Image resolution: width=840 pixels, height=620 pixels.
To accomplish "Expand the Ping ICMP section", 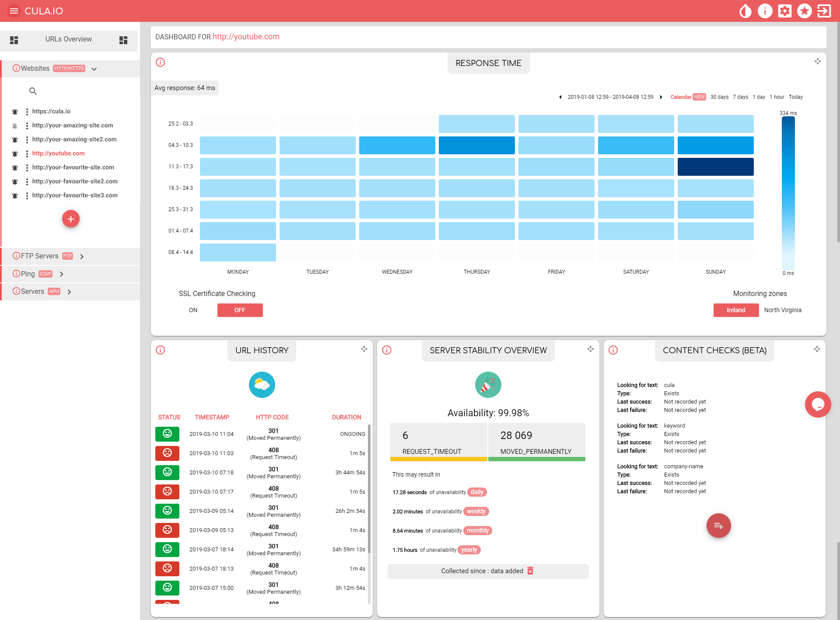I will (62, 274).
